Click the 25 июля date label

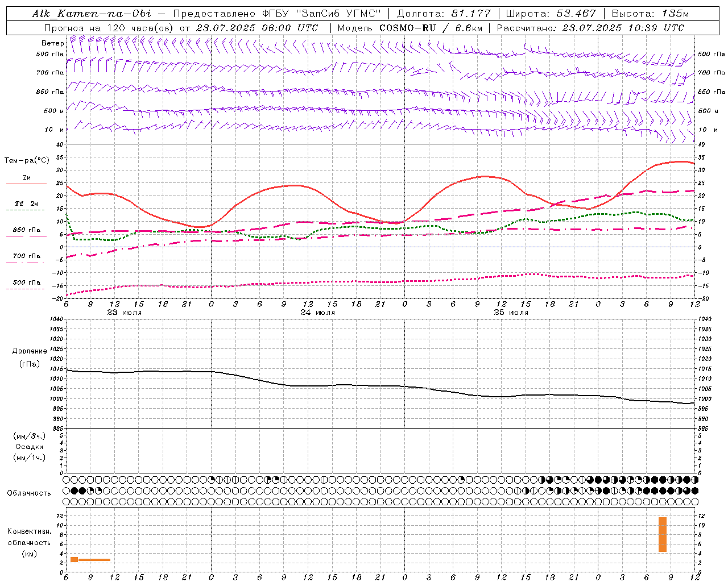pos(511,313)
